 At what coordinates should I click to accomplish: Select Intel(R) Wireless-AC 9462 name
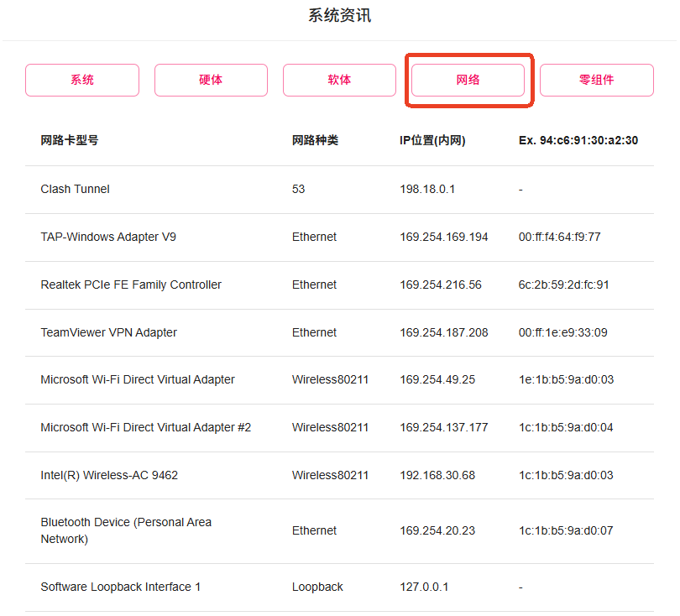(x=109, y=475)
